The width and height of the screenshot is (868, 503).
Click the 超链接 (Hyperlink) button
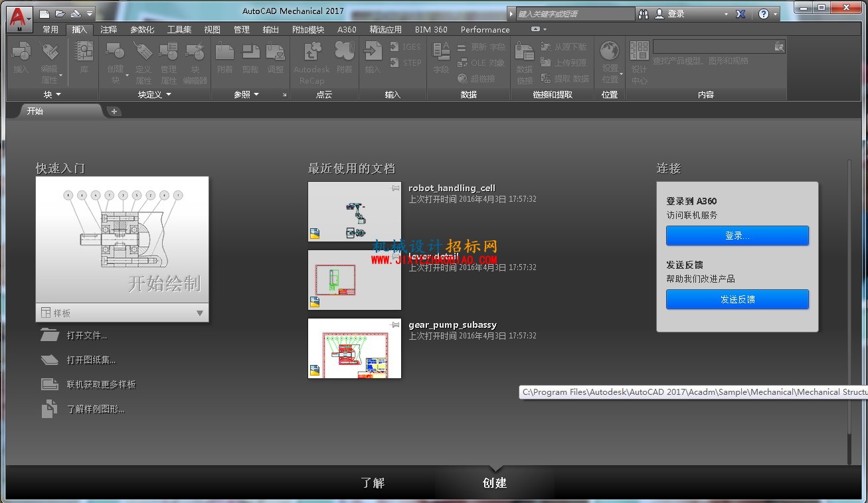[477, 78]
